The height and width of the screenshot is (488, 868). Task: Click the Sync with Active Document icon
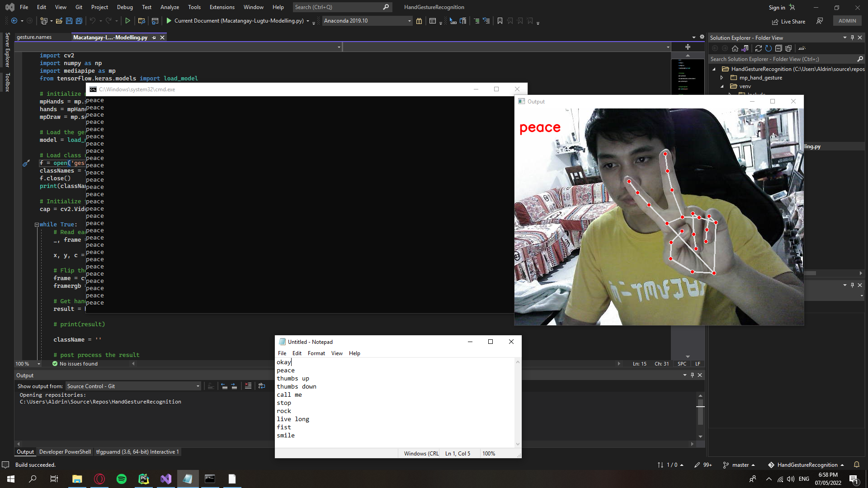coord(759,48)
